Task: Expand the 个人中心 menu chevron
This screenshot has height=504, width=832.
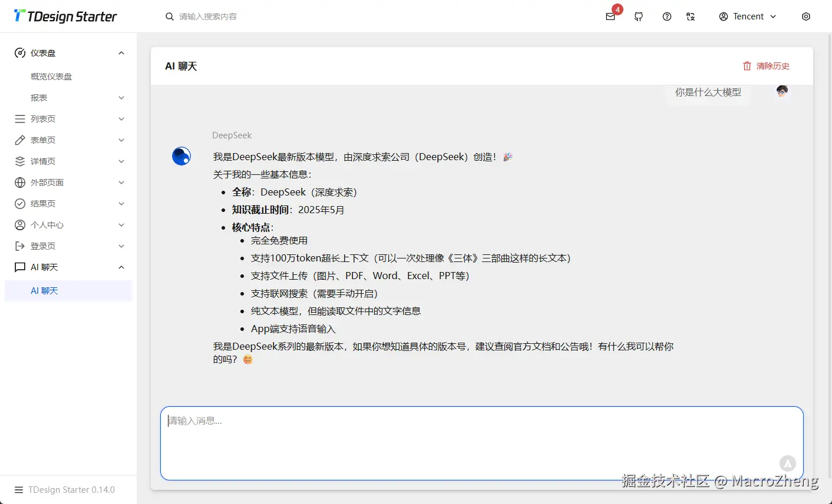Action: (x=121, y=225)
